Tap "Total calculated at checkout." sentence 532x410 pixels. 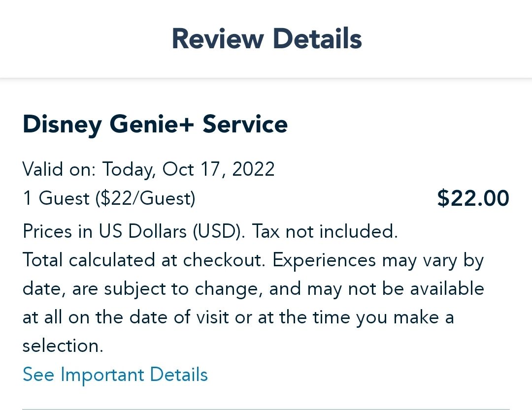144,260
